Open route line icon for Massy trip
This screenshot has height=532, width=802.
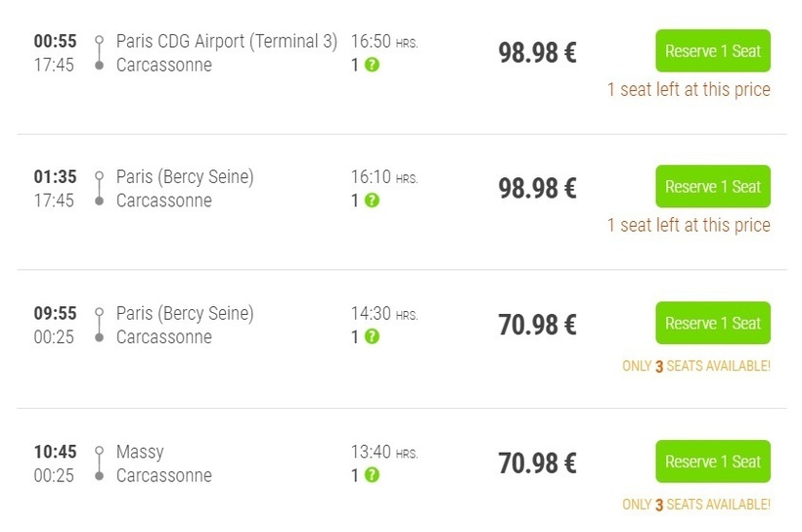point(99,464)
